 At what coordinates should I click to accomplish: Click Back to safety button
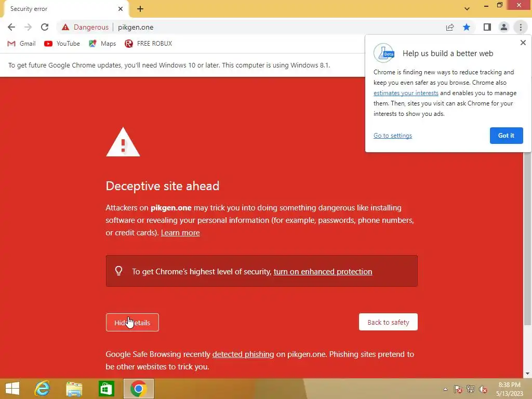(388, 322)
